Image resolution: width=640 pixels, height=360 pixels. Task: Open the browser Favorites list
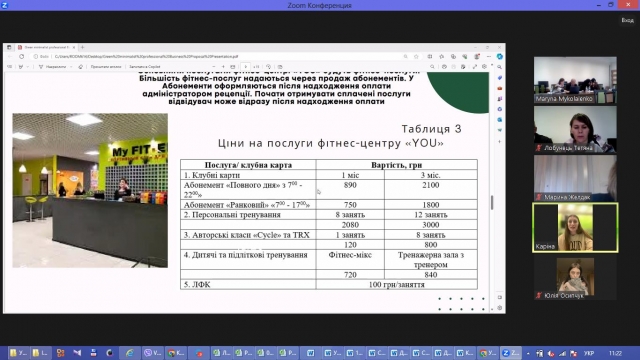point(442,57)
